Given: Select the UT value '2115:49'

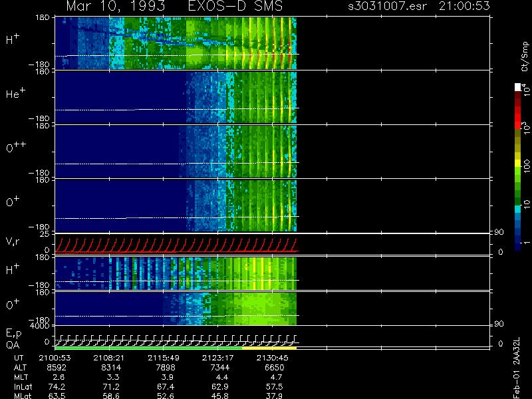Looking at the screenshot, I should [x=164, y=358].
